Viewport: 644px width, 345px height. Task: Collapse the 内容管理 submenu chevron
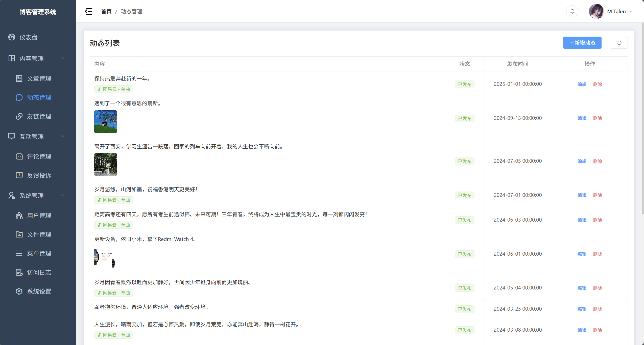tap(62, 58)
